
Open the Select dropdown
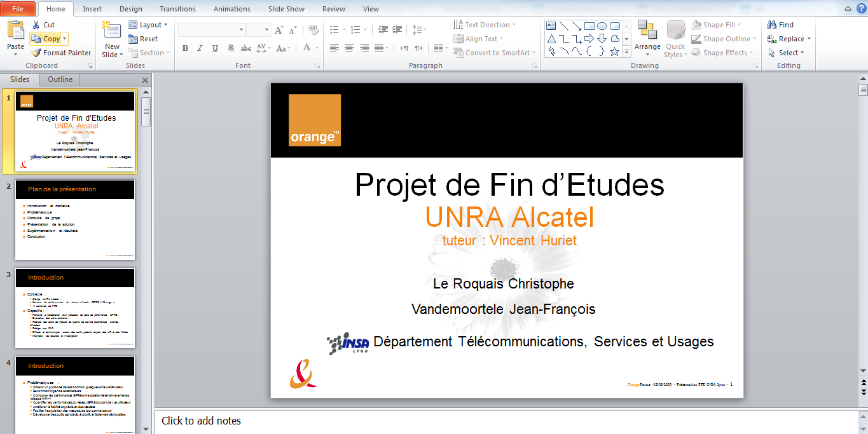(786, 53)
